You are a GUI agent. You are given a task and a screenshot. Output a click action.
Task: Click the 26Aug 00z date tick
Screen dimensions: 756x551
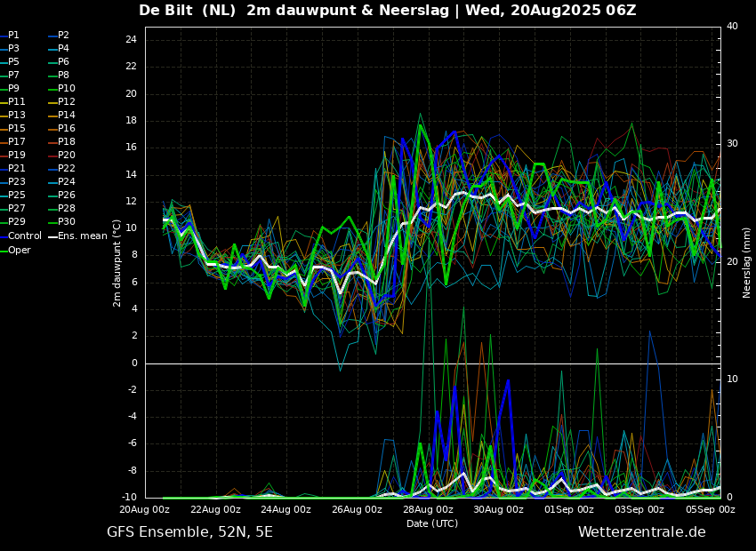357,509
